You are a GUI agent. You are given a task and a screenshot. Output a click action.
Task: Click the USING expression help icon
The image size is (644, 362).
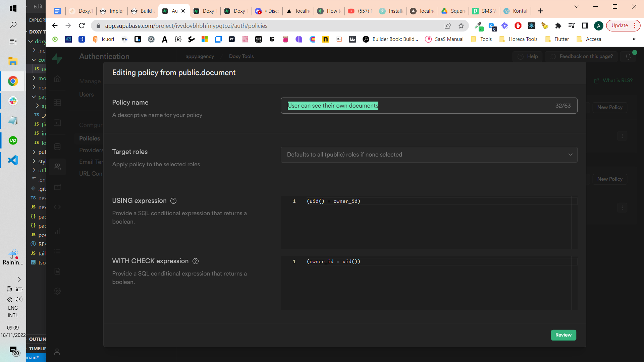[173, 201]
